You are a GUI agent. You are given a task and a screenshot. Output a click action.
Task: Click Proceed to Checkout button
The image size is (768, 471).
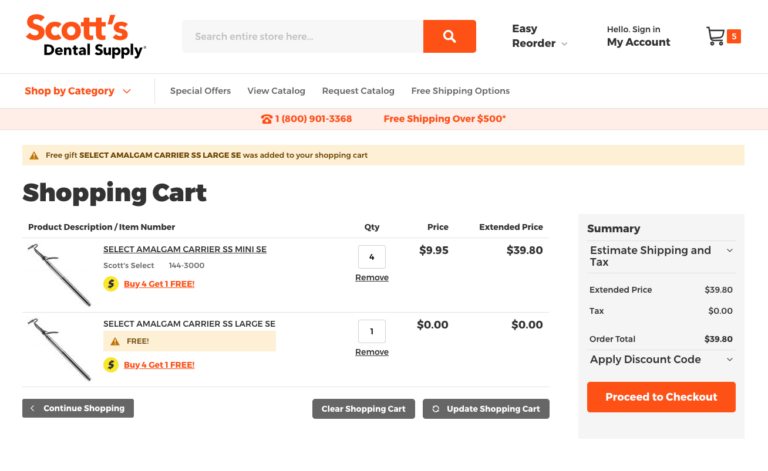coord(661,397)
